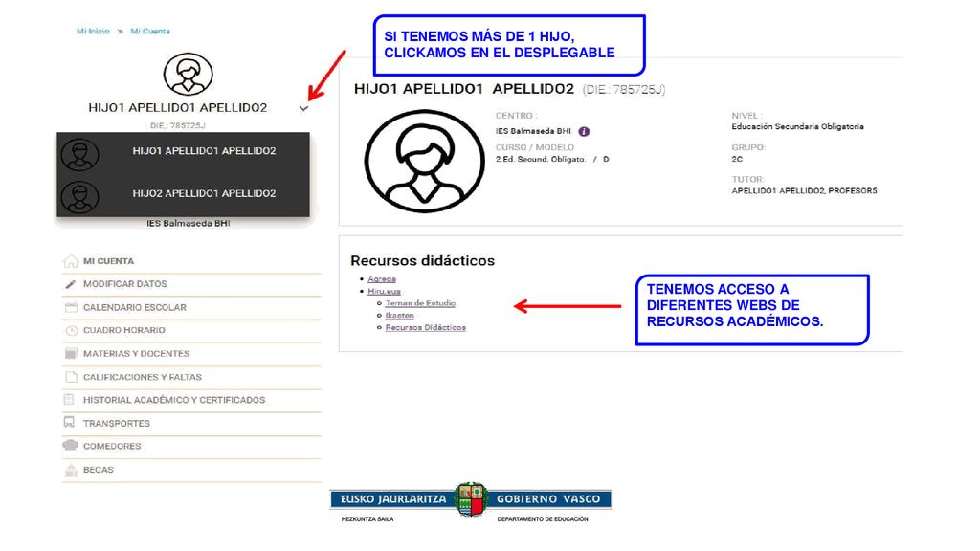Open the Mi Cuenta menu item
Viewport: 980px width, 551px height.
[109, 261]
